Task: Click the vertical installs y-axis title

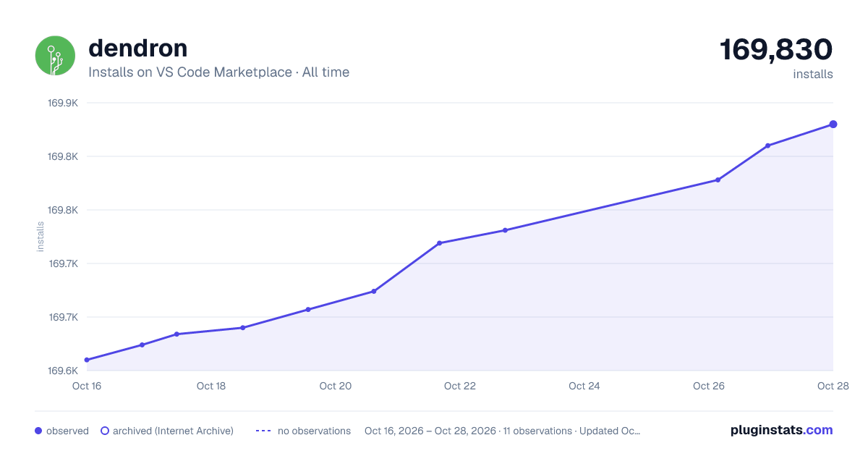Action: coord(41,237)
